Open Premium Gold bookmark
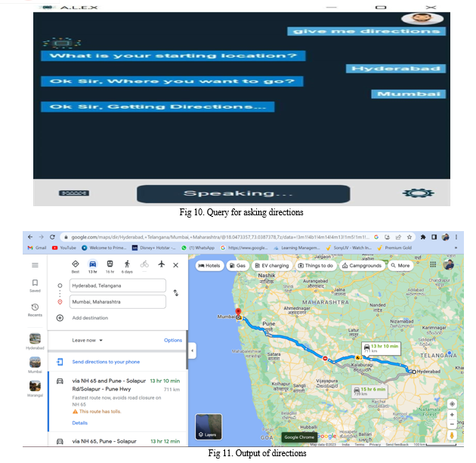Image resolution: width=476 pixels, height=463 pixels. 394,248
